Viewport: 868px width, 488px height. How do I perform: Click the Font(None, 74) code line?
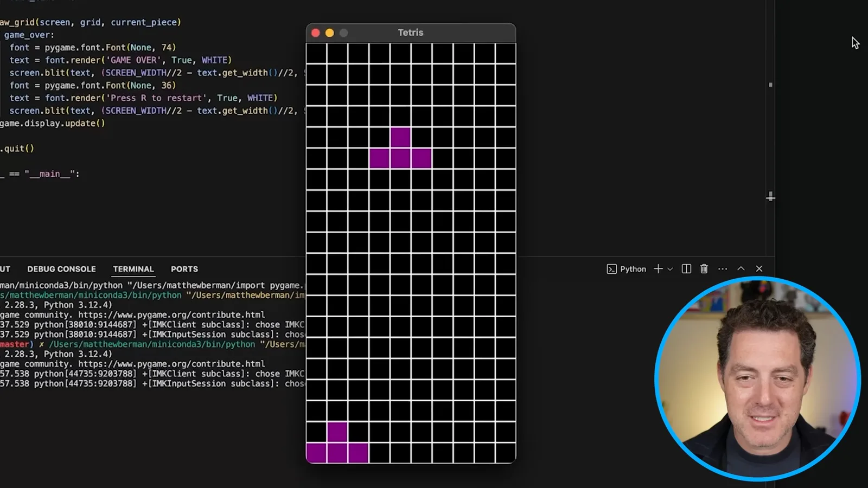[93, 48]
